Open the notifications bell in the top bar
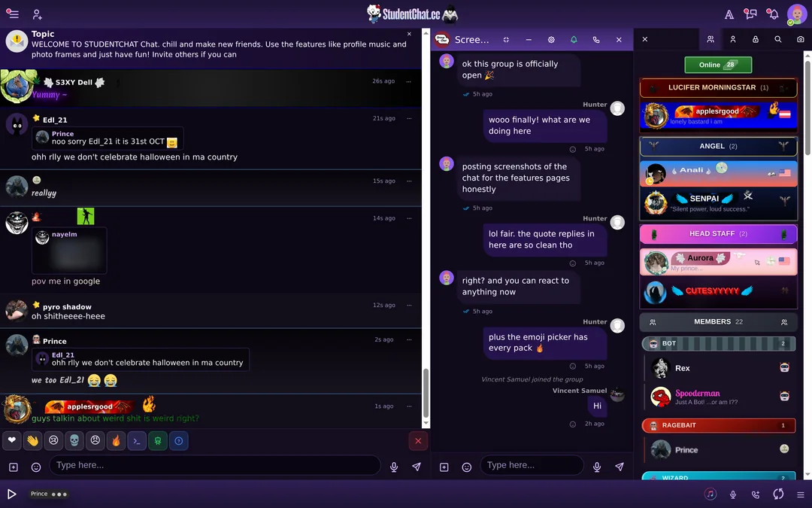The width and height of the screenshot is (812, 508). (x=773, y=14)
